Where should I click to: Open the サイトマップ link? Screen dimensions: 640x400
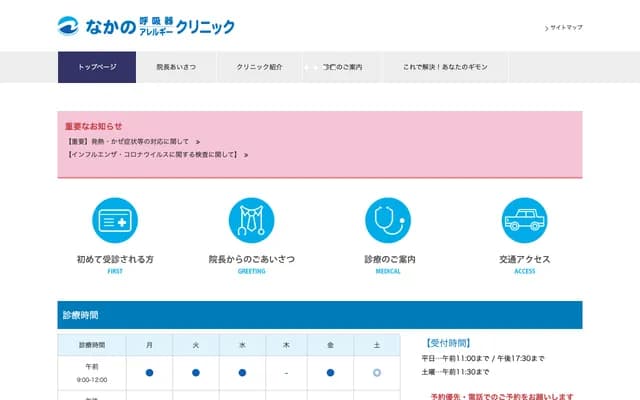pos(564,28)
